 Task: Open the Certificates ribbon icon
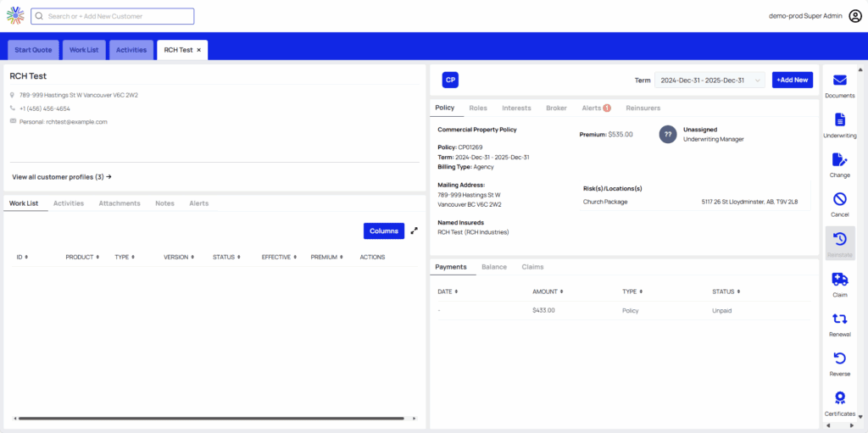pyautogui.click(x=840, y=398)
